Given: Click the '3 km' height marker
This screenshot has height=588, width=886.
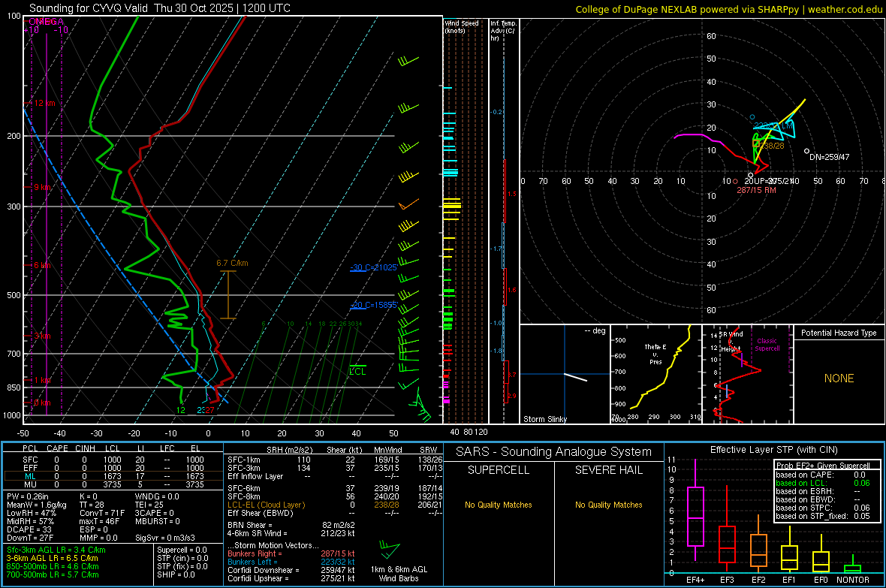Looking at the screenshot, I should (42, 336).
